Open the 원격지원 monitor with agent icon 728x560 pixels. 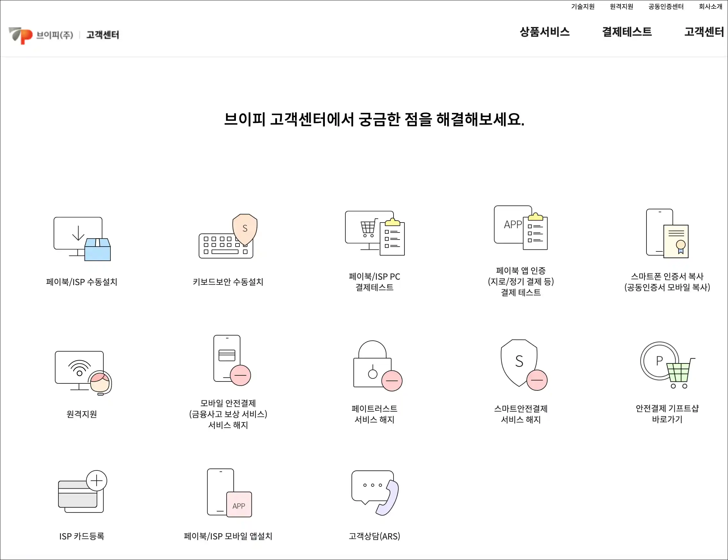pyautogui.click(x=83, y=373)
